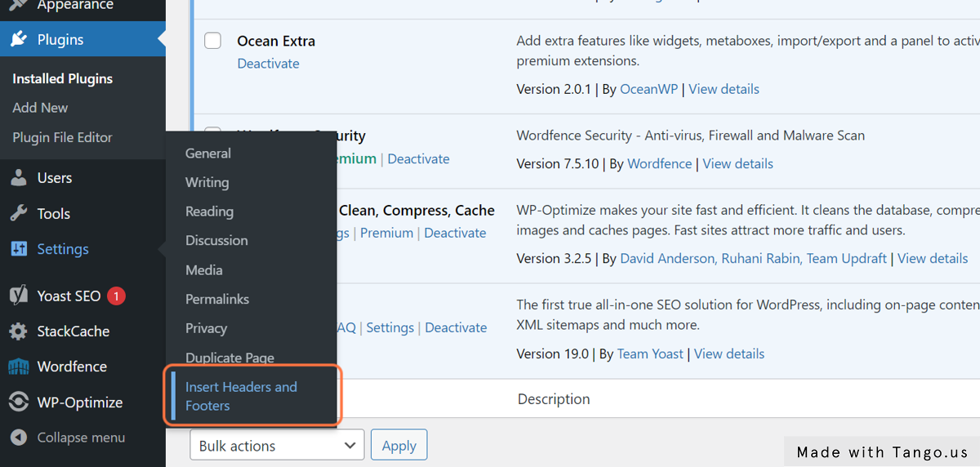View details for Wordfence Security
The image size is (980, 467).
coord(737,164)
